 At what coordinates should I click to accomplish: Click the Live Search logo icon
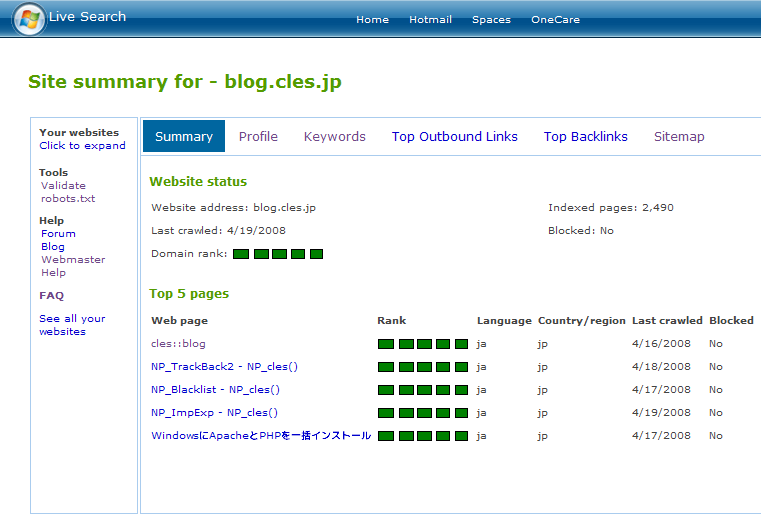[x=29, y=18]
